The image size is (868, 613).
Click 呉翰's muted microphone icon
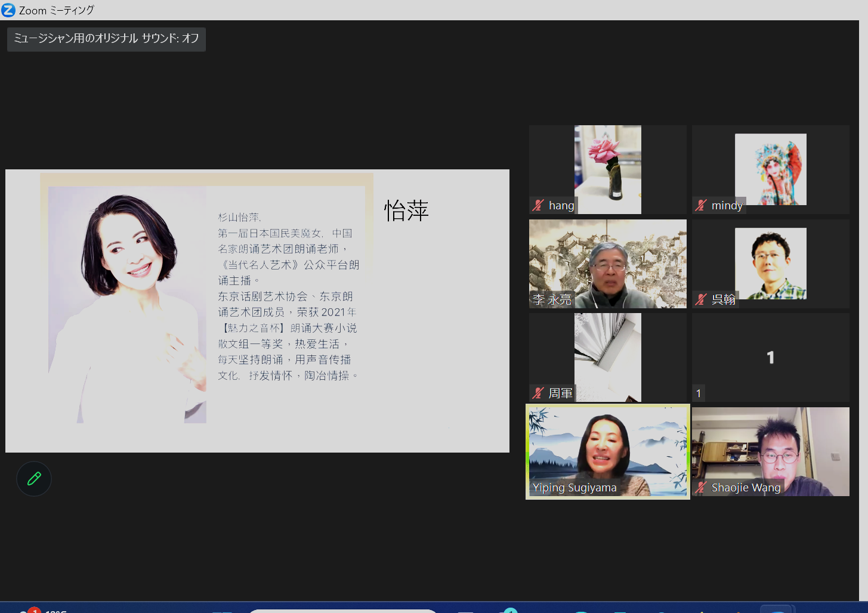(x=701, y=299)
